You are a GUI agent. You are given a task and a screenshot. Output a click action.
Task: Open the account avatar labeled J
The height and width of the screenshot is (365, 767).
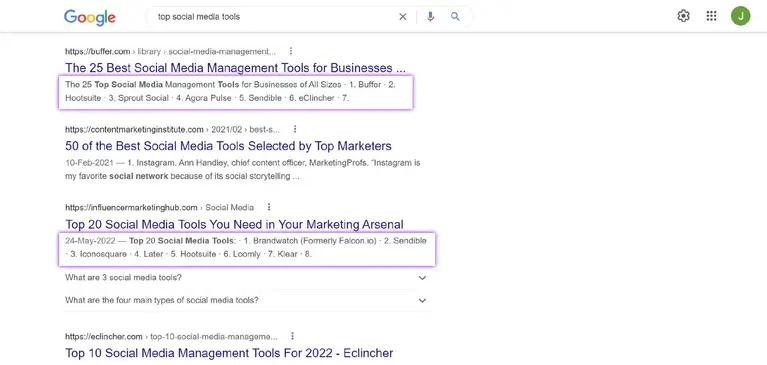click(x=741, y=16)
